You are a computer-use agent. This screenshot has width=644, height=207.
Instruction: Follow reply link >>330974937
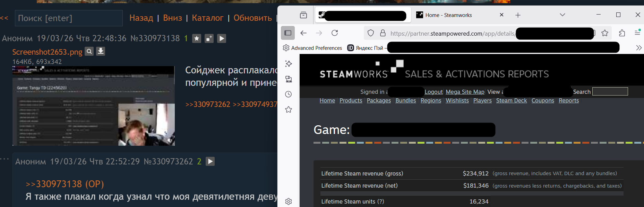pyautogui.click(x=255, y=104)
